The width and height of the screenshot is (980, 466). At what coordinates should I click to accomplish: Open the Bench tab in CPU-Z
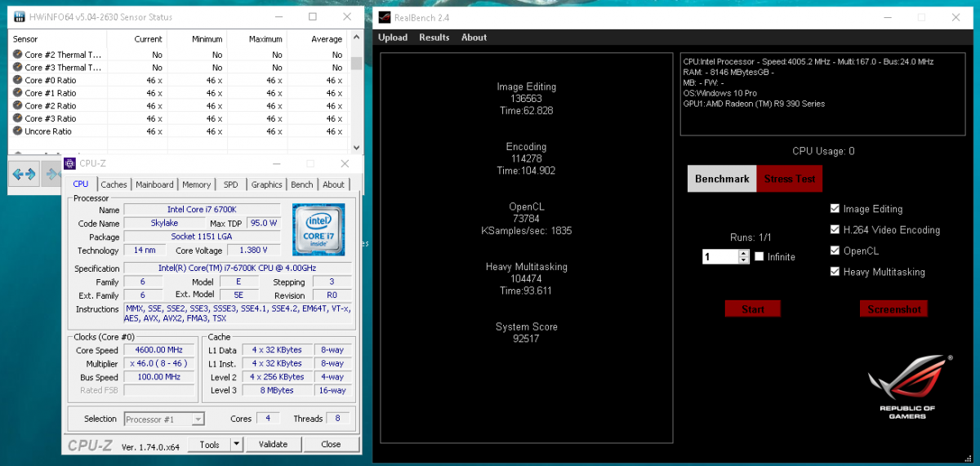tap(302, 184)
